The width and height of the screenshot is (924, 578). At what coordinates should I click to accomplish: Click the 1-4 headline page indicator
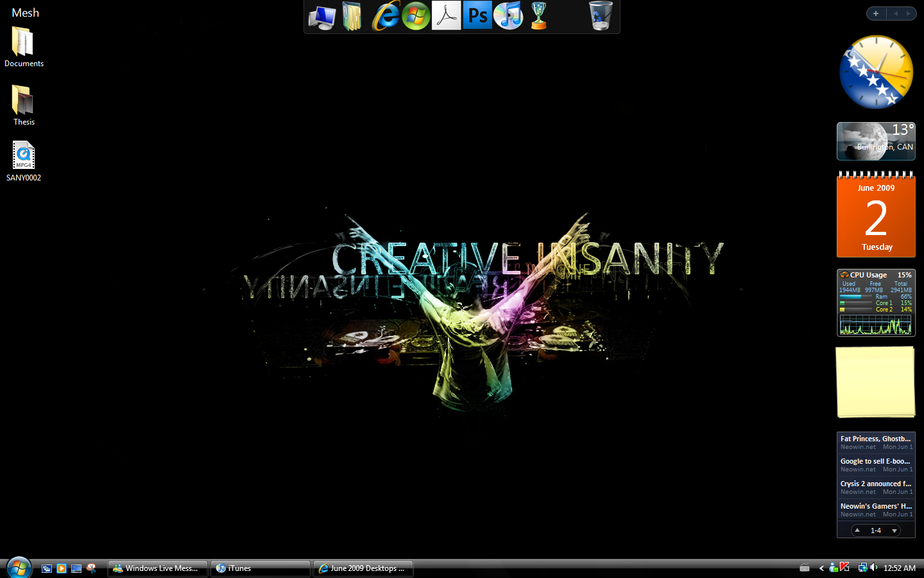pos(876,530)
